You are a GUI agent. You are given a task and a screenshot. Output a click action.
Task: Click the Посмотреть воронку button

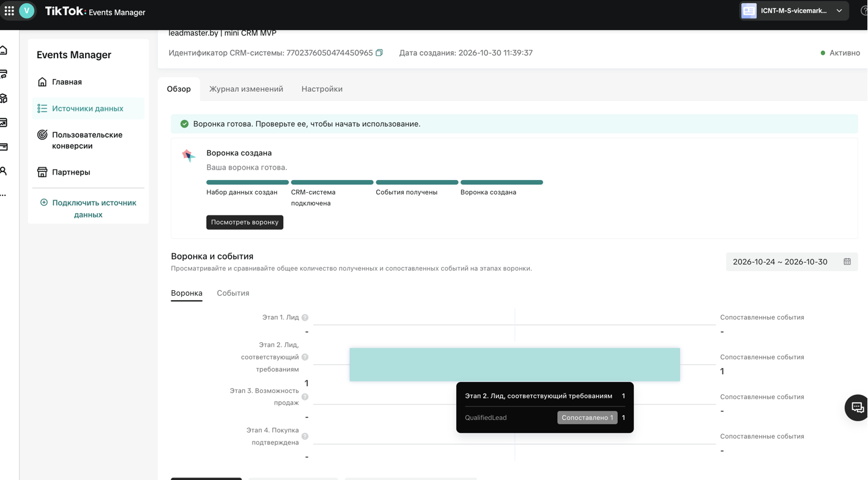point(245,222)
